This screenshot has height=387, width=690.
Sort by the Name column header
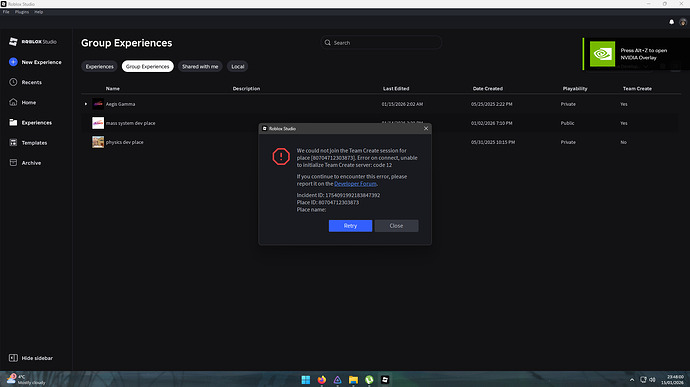pos(113,88)
